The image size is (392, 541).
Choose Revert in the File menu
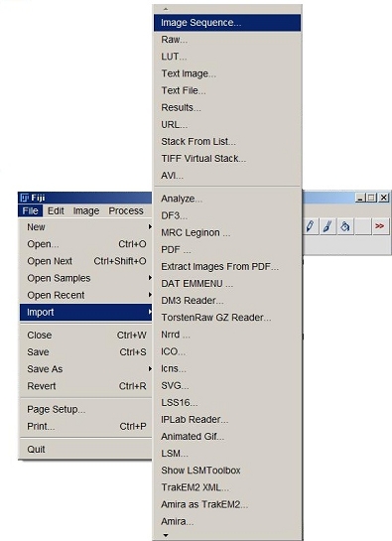point(85,386)
